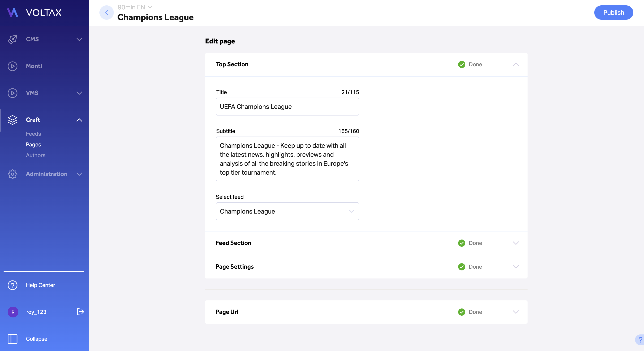This screenshot has height=351, width=644.
Task: Click the Page Url heading
Action: coord(227,312)
